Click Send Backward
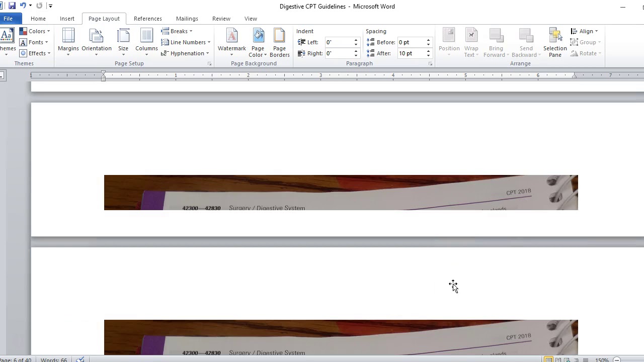Screen dimensions: 644x362 (526, 42)
